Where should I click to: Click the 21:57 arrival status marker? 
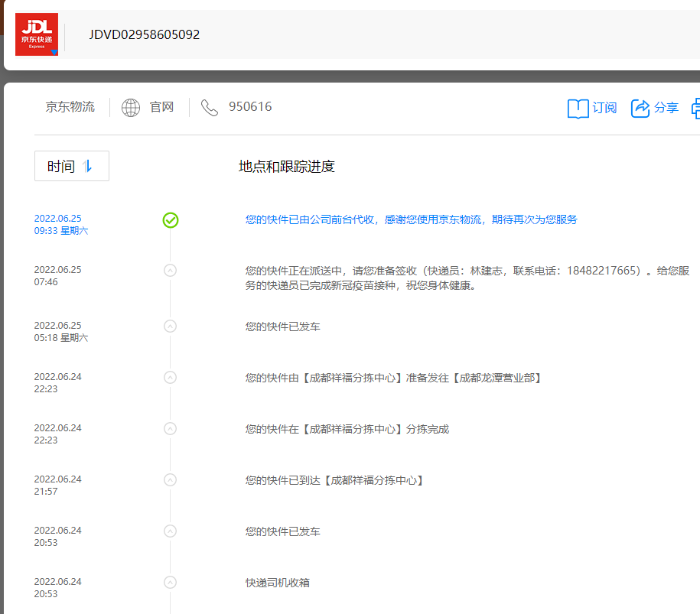point(170,480)
